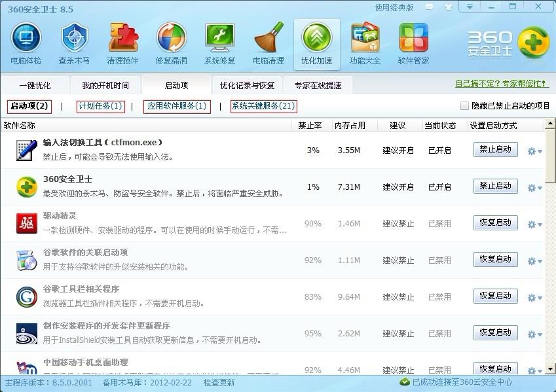
Task: Click 恢复启动 for InstallShield update program
Action: (495, 332)
